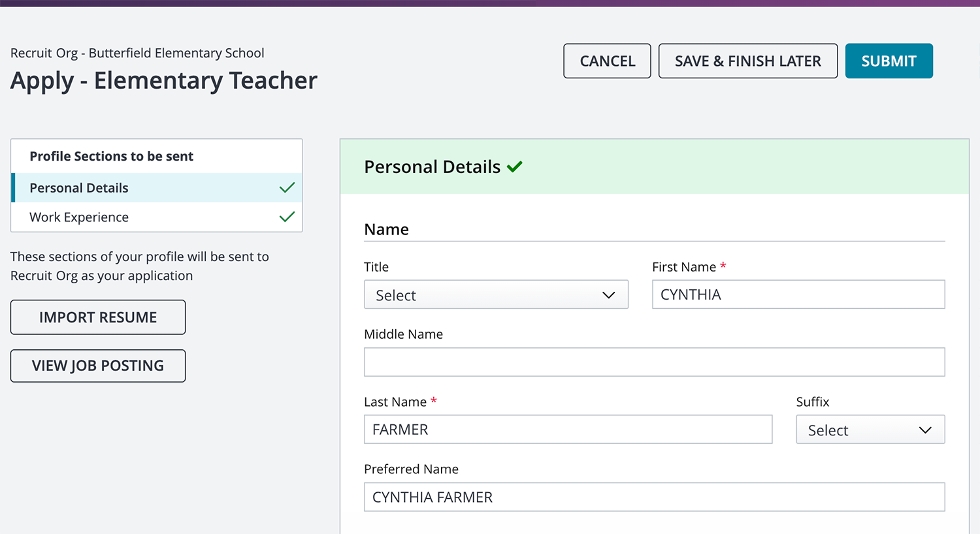
Task: Click the checkmark icon in Personal Details sidebar row
Action: pos(287,188)
